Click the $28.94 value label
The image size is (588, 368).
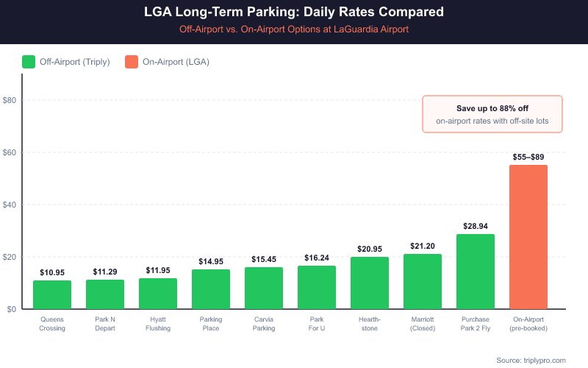click(x=476, y=226)
